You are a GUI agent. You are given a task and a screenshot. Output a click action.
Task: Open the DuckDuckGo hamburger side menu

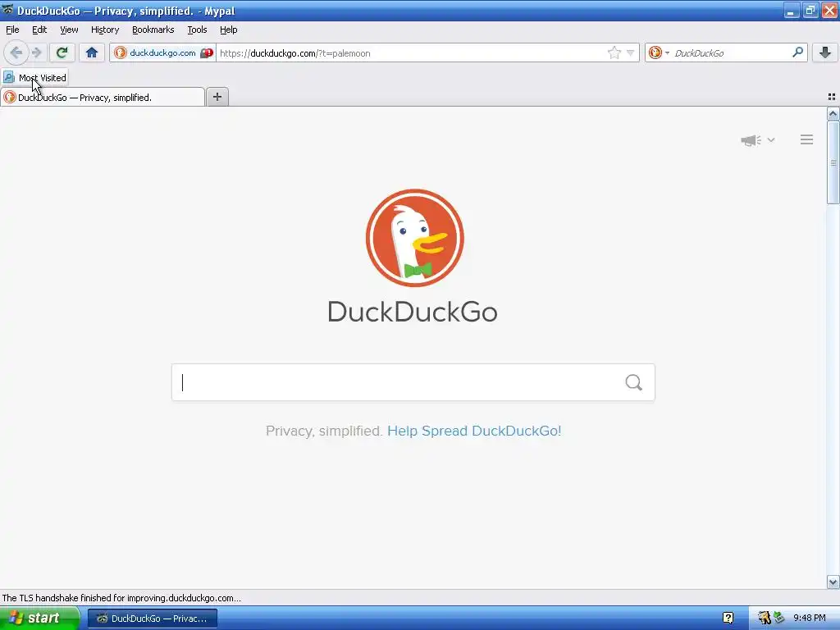pos(807,139)
